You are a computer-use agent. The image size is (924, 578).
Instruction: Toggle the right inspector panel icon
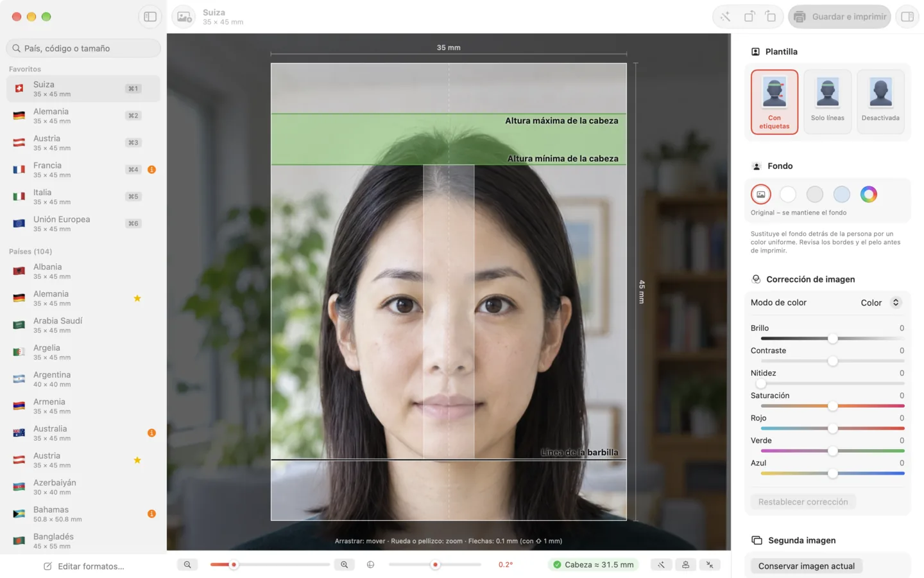pos(907,17)
